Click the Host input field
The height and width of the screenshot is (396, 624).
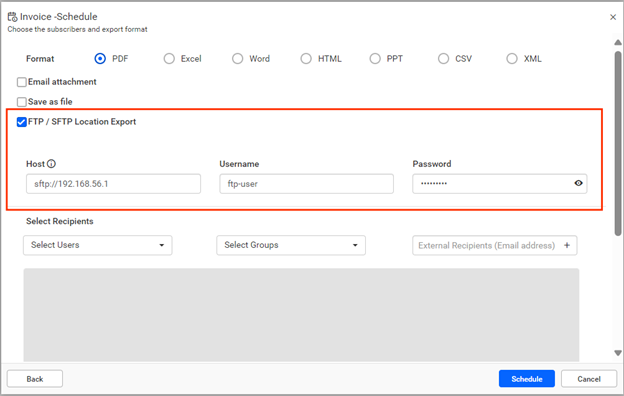click(113, 184)
